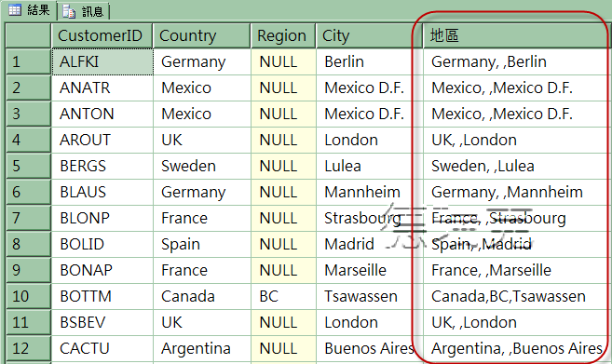Click the 'Spain, ,Madrid' cell

pyautogui.click(x=518, y=244)
